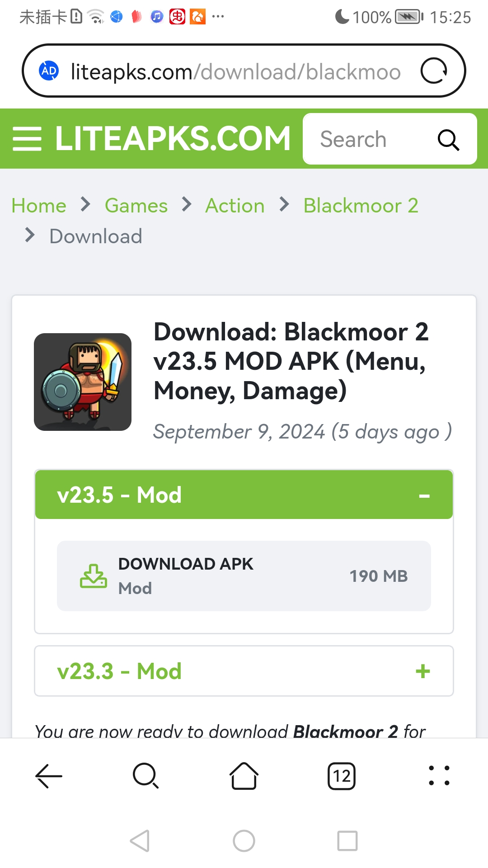The width and height of the screenshot is (488, 868).
Task: Tap the AD blocker shield icon
Action: (x=49, y=71)
